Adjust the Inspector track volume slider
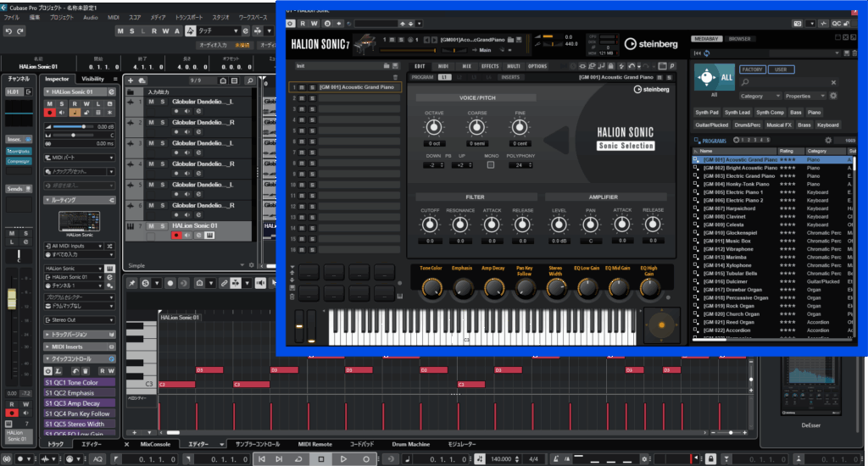Screen dimensions: 868x466 coord(73,127)
